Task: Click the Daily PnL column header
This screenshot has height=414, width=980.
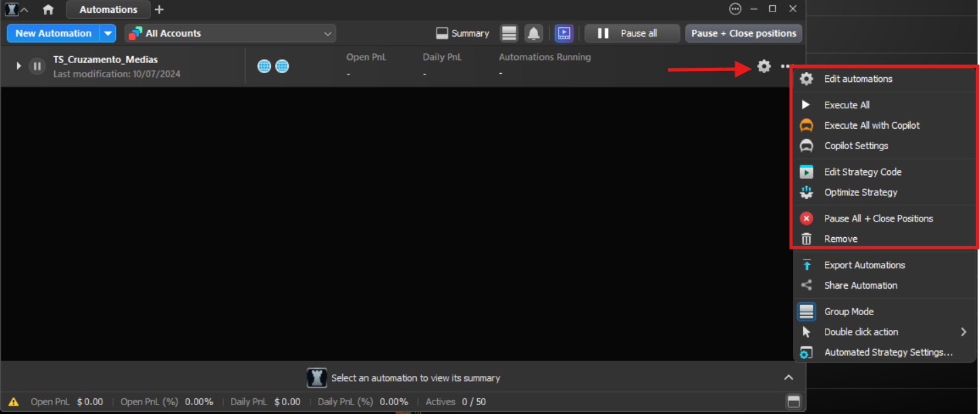Action: click(442, 57)
